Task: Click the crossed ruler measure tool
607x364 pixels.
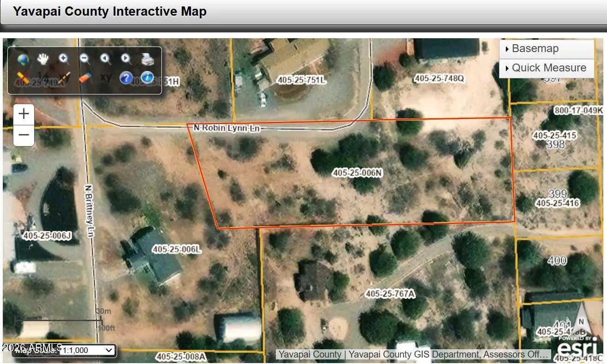Action: (23, 77)
